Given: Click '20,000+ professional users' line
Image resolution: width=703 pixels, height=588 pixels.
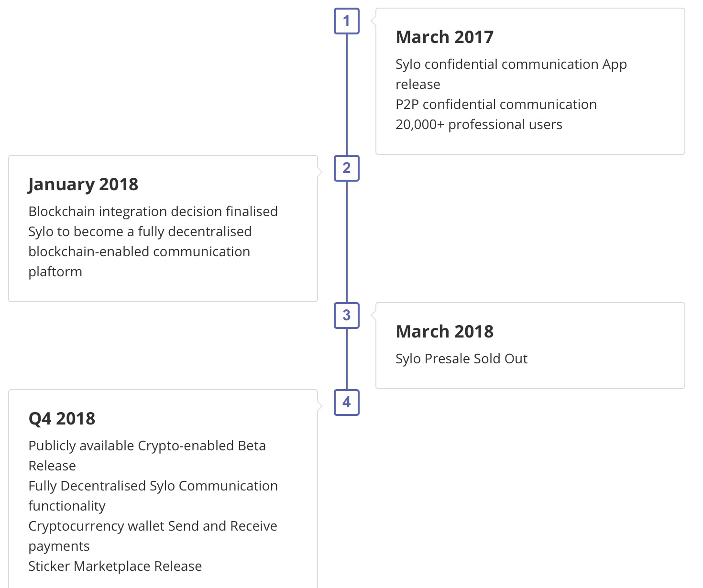Looking at the screenshot, I should pos(479,125).
